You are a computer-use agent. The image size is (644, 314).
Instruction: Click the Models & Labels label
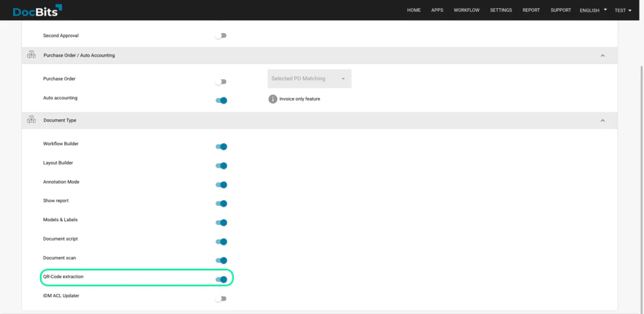click(x=60, y=220)
